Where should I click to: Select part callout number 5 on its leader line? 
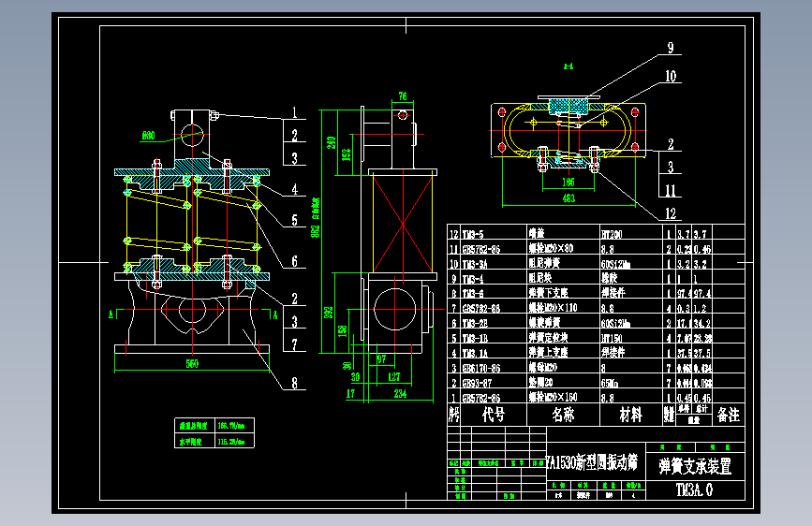295,220
